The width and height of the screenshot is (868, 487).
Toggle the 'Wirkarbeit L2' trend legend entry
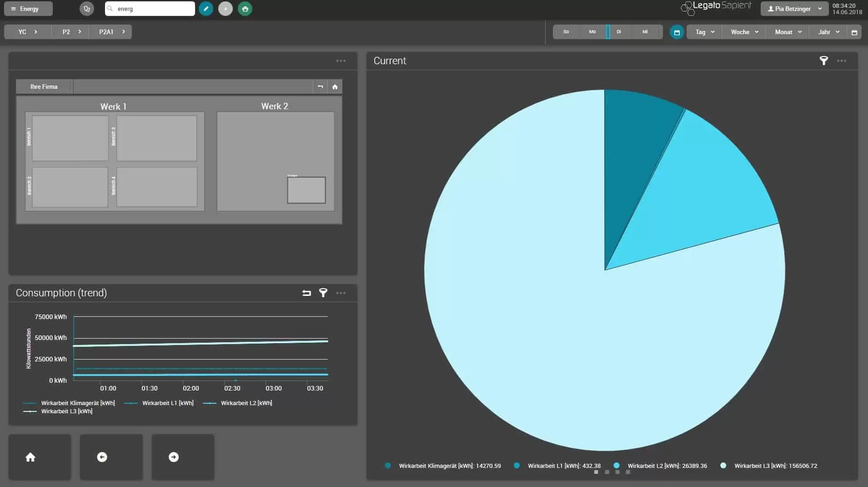237,403
